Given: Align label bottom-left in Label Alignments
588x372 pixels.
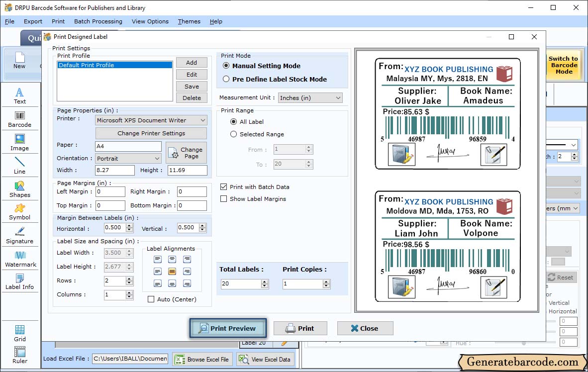Looking at the screenshot, I should pyautogui.click(x=158, y=283).
